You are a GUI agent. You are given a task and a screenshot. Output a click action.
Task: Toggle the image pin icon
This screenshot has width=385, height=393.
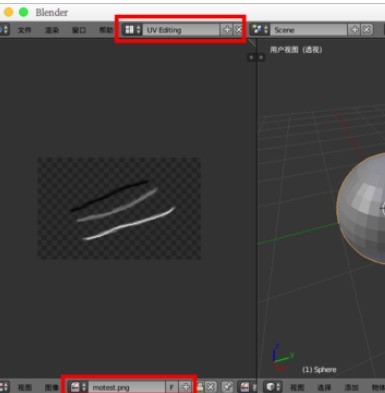click(228, 387)
